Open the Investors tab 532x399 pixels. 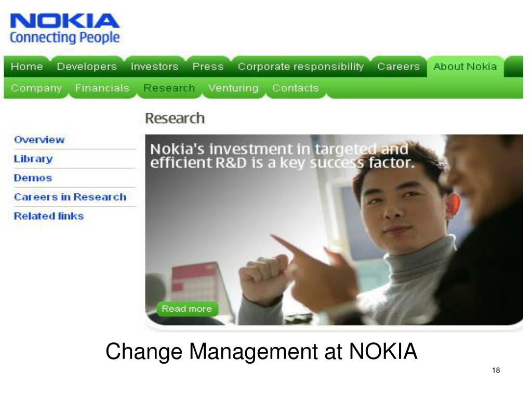pos(155,66)
